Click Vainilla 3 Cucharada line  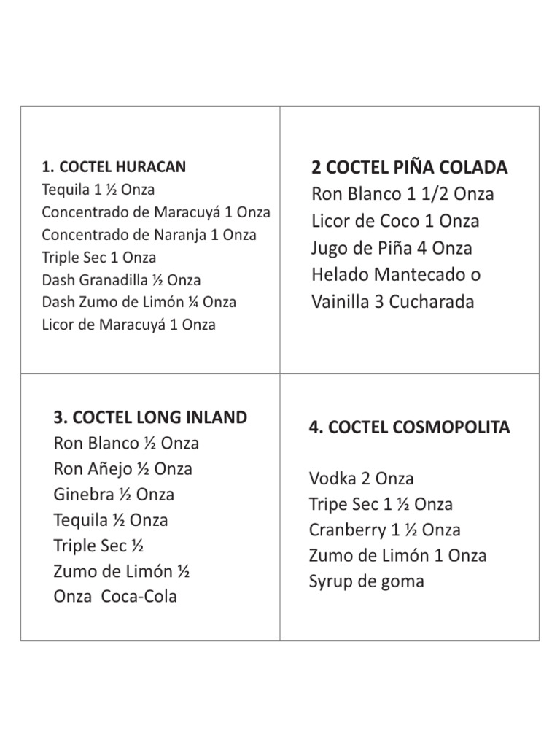tap(393, 302)
